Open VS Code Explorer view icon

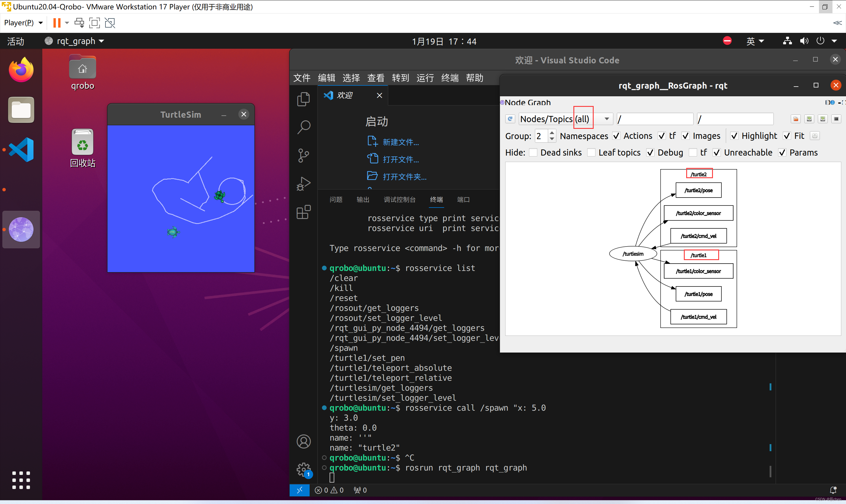[x=303, y=99]
